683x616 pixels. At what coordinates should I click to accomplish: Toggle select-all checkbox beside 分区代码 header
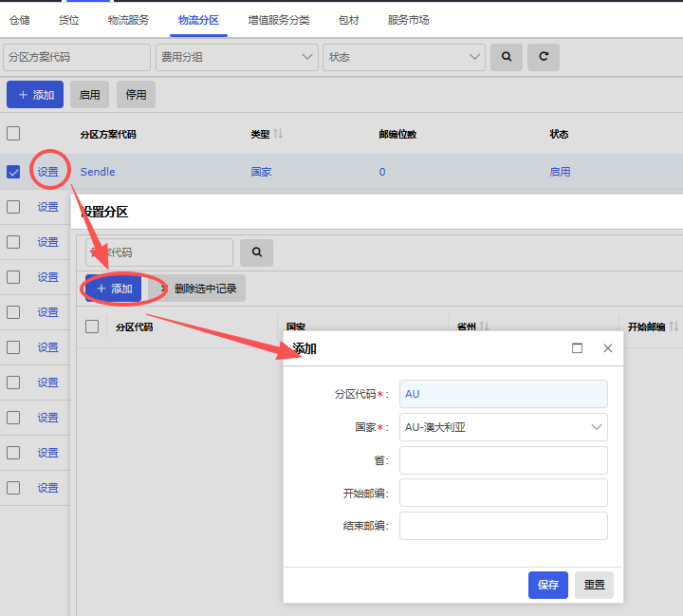pos(92,327)
